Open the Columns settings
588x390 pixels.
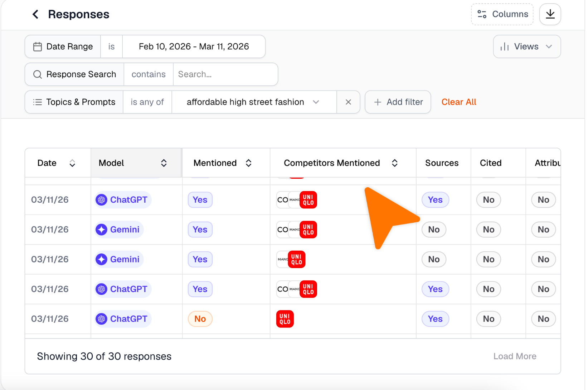[502, 14]
